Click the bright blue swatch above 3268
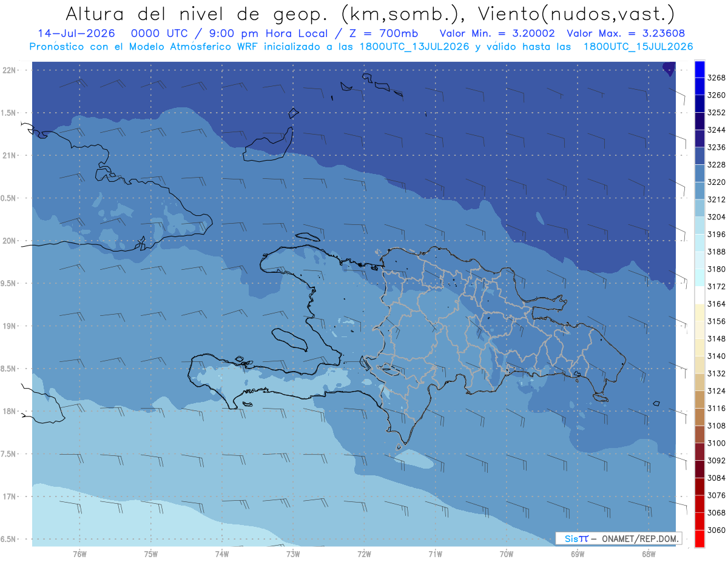The image size is (728, 562). click(x=699, y=69)
